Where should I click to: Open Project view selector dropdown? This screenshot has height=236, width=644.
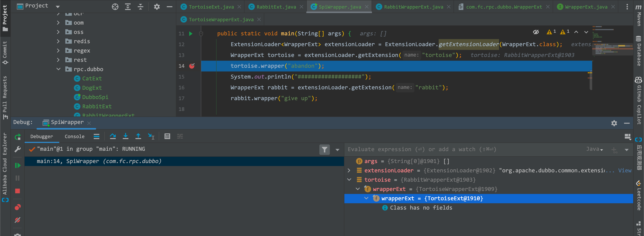coord(58,7)
